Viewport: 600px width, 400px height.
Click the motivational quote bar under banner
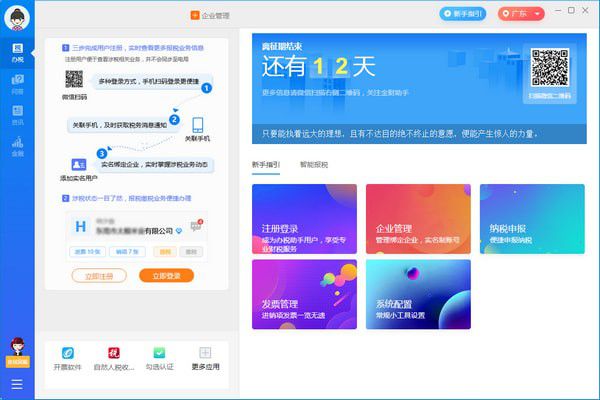click(419, 134)
